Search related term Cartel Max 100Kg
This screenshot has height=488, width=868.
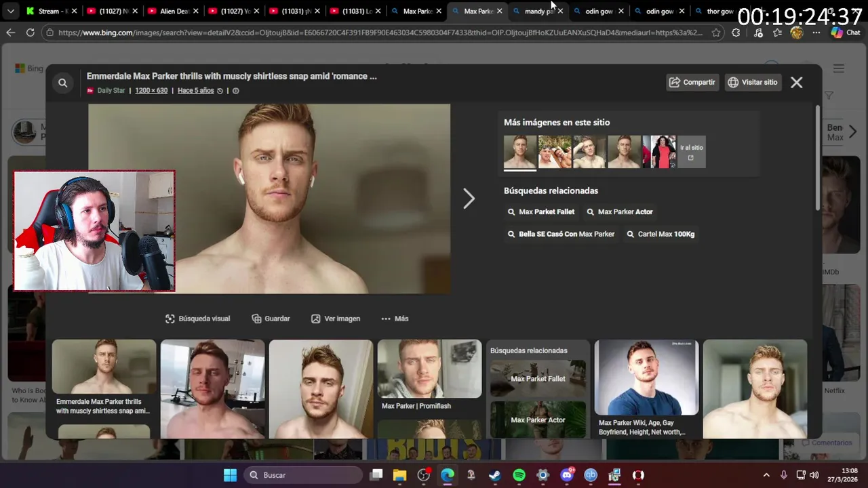click(x=660, y=234)
